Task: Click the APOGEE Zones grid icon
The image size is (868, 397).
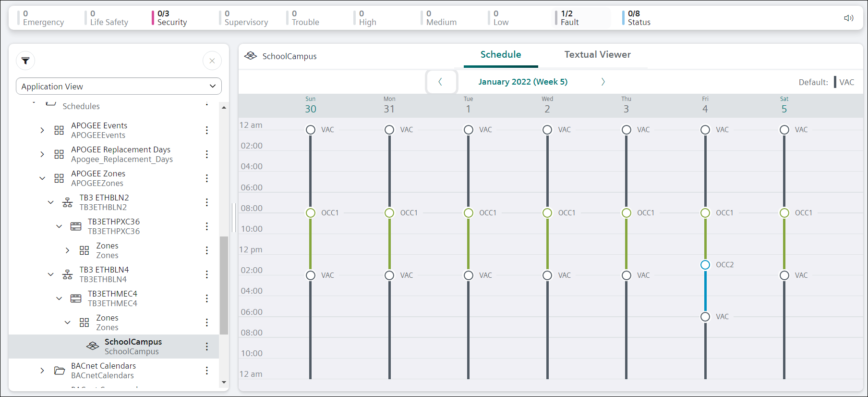Action: pos(59,178)
